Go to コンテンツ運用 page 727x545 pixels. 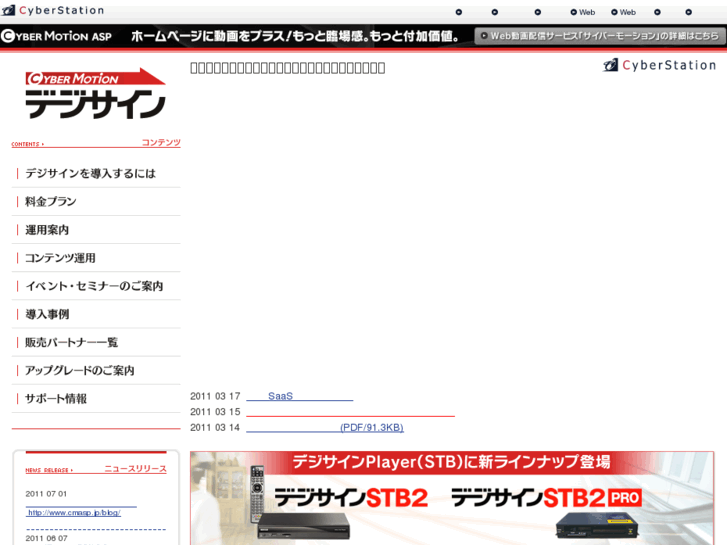pyautogui.click(x=96, y=258)
